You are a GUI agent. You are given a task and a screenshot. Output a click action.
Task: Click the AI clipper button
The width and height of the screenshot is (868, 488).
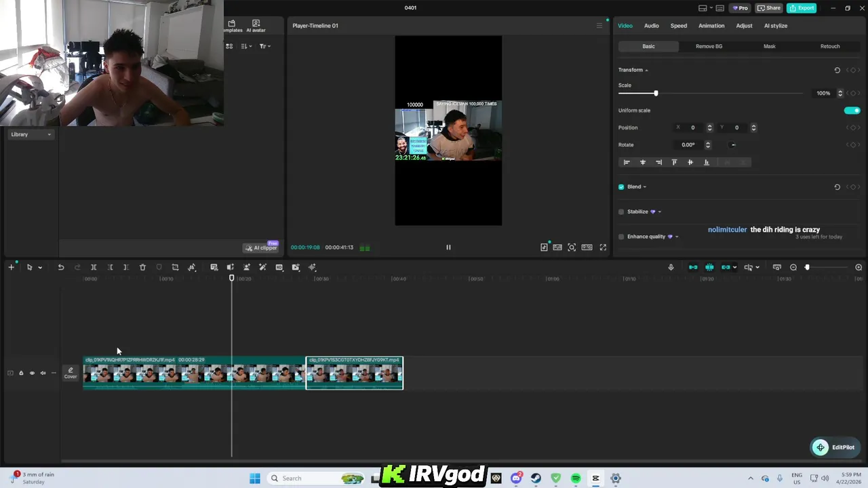pyautogui.click(x=261, y=248)
